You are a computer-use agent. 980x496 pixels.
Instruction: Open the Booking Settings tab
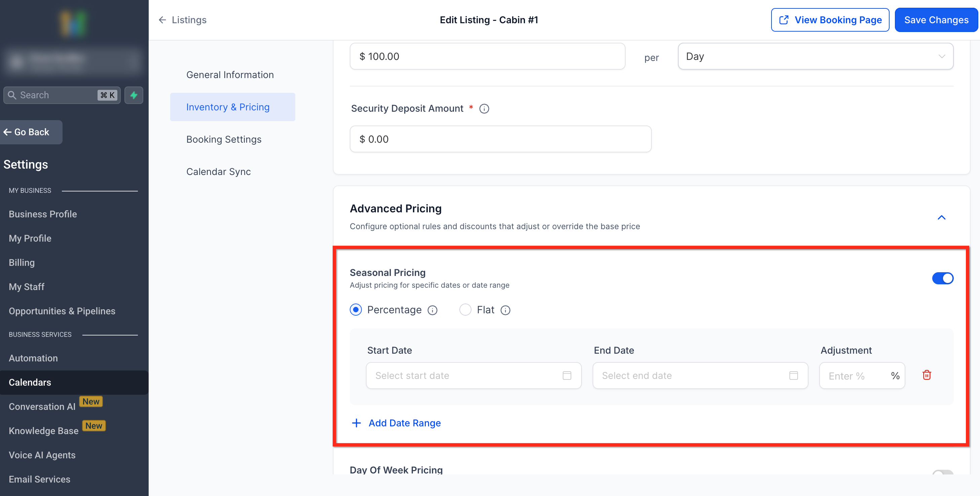[x=224, y=139]
